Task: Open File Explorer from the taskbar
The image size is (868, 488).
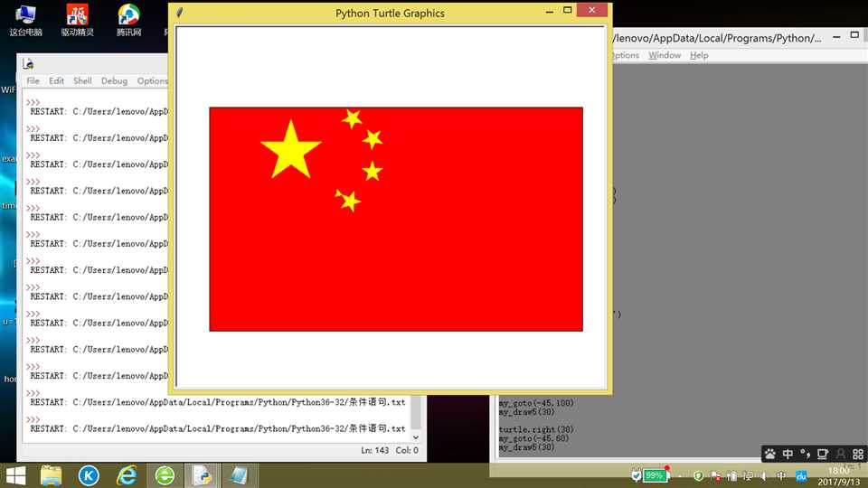Action: 51,475
